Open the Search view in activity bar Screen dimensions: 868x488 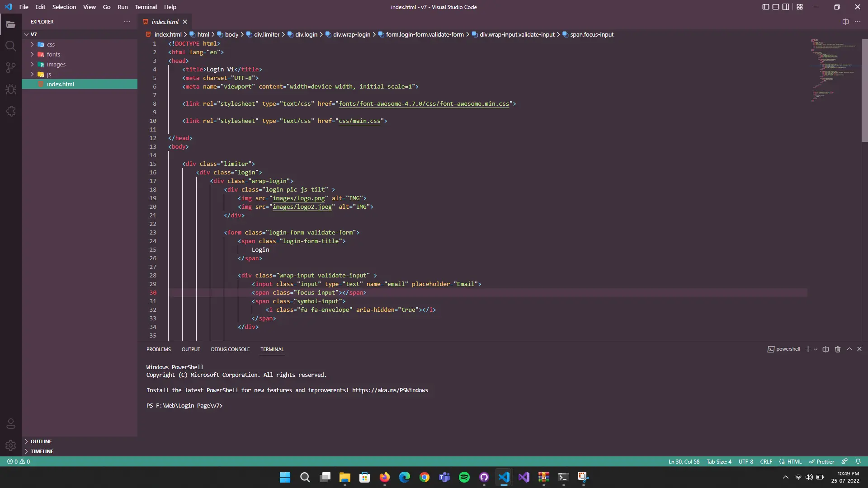tap(11, 46)
